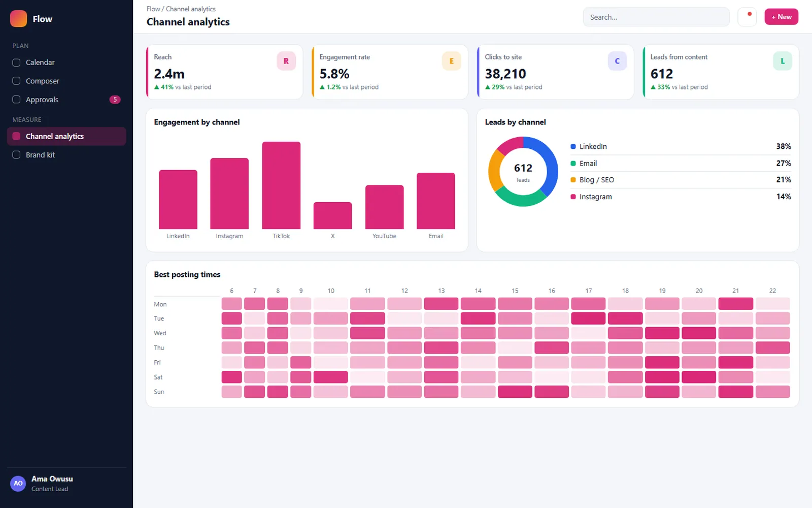Viewport: 812px width, 508px height.
Task: Click the pink Instagram legend dot
Action: pyautogui.click(x=573, y=197)
